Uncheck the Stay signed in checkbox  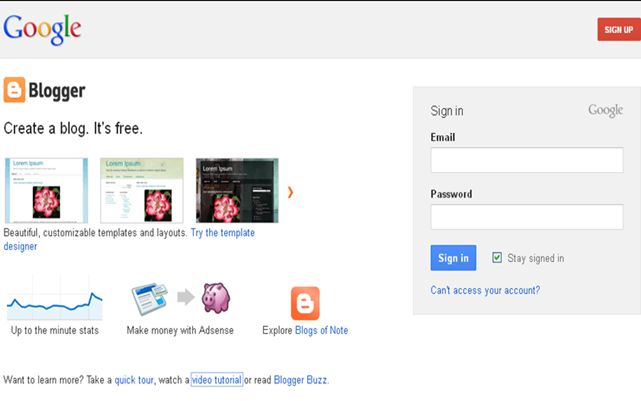tap(497, 258)
